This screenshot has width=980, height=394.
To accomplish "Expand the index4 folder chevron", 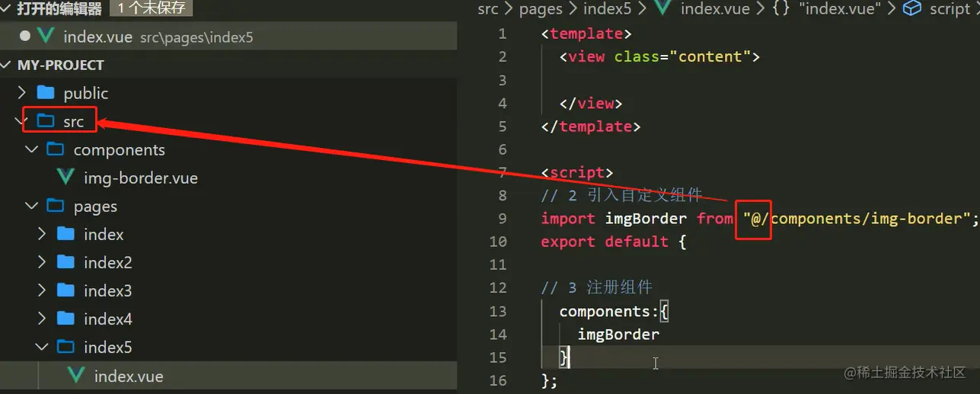I will [43, 319].
